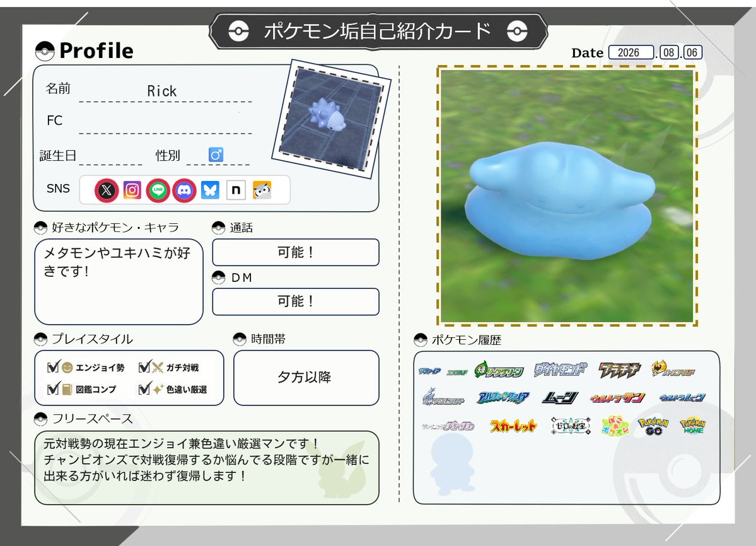756x546 pixels.
Task: Click the note 'n' SNS icon
Action: (x=236, y=190)
